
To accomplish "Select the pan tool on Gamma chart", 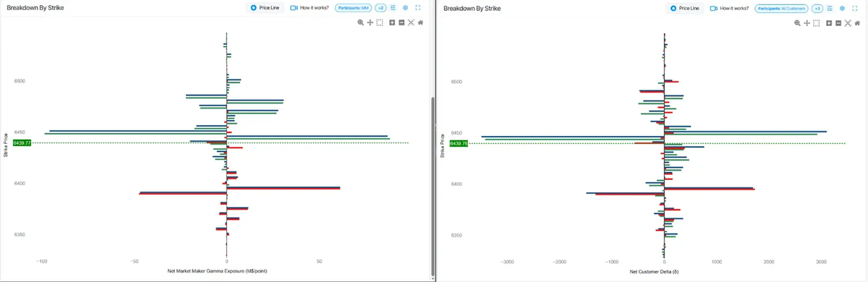I will [370, 22].
